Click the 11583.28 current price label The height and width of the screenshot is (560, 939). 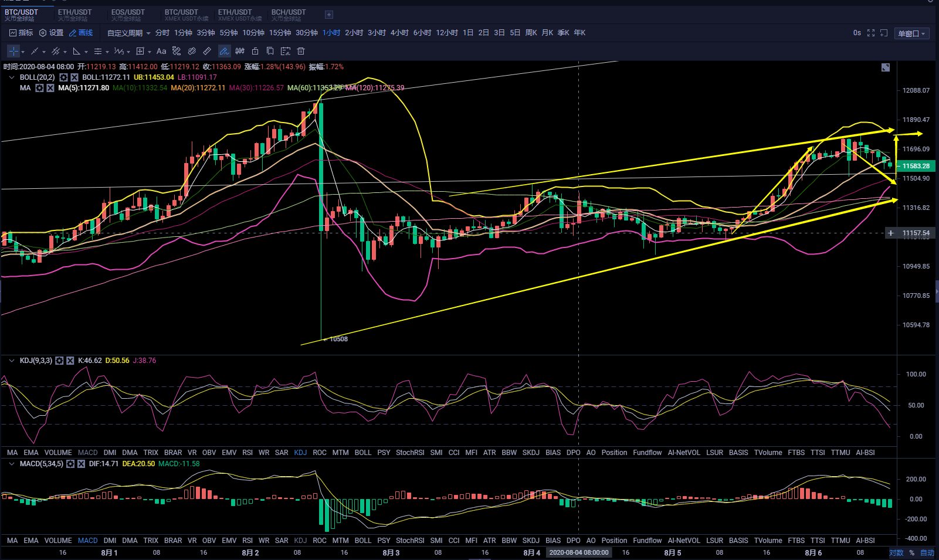pos(916,166)
